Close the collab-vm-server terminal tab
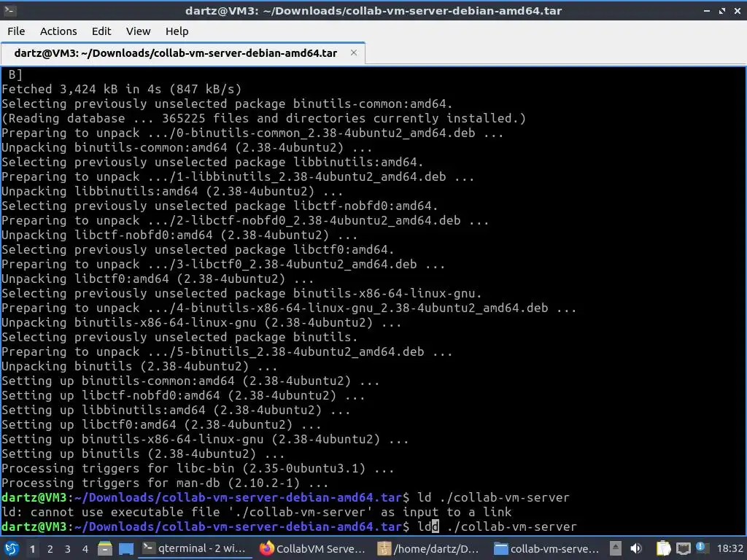The image size is (747, 560). [354, 52]
